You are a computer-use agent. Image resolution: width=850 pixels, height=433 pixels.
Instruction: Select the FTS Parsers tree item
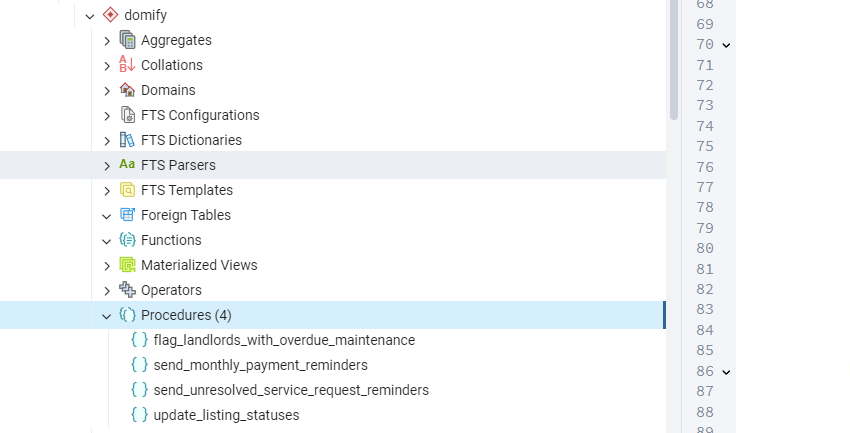coord(178,165)
